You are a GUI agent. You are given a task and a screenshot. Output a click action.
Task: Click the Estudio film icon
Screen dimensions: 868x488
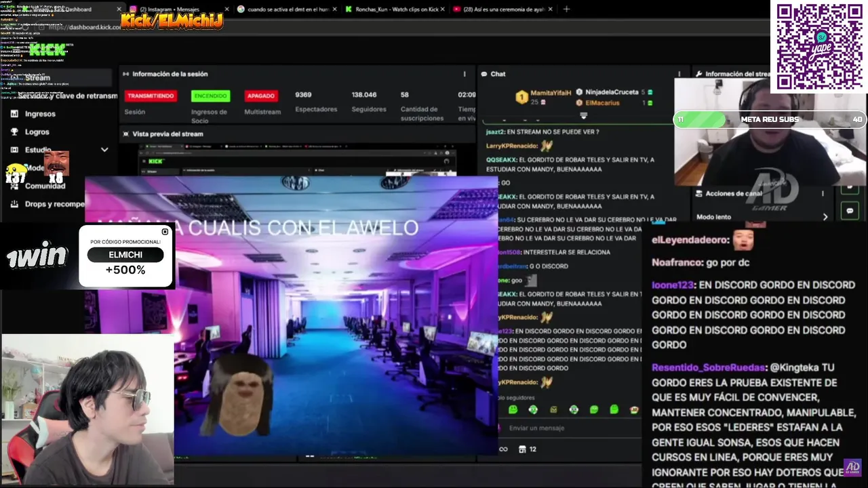click(x=14, y=150)
